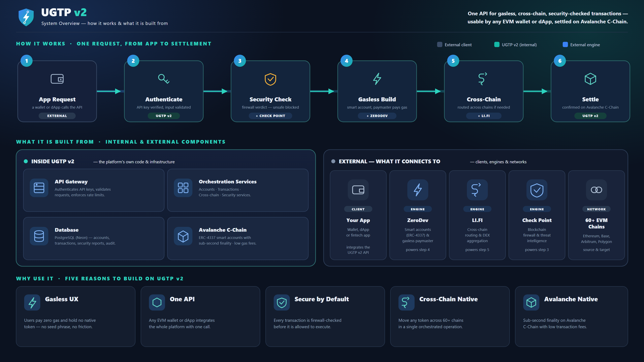Click the UGTP v2 badge under Authenticate
644x362 pixels.
point(164,116)
